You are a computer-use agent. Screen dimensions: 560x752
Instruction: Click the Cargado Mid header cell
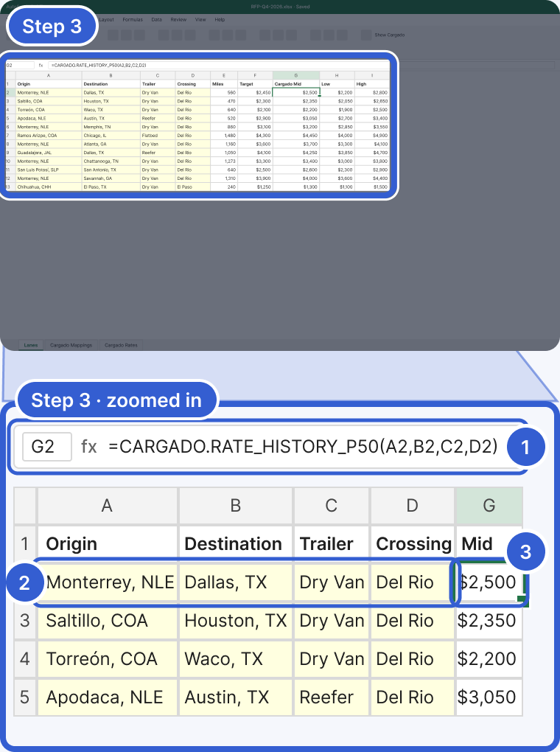tap(296, 84)
